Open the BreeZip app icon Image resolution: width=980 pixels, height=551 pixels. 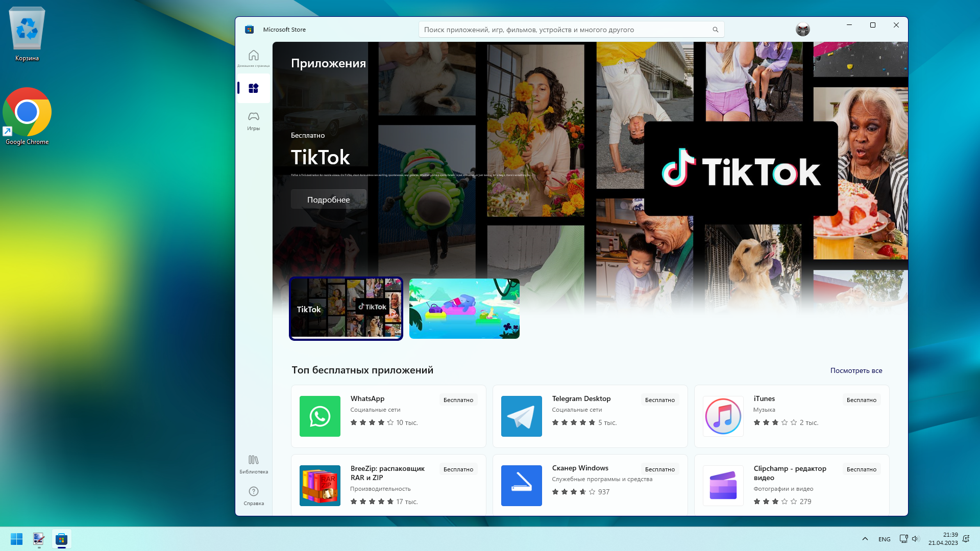click(320, 486)
